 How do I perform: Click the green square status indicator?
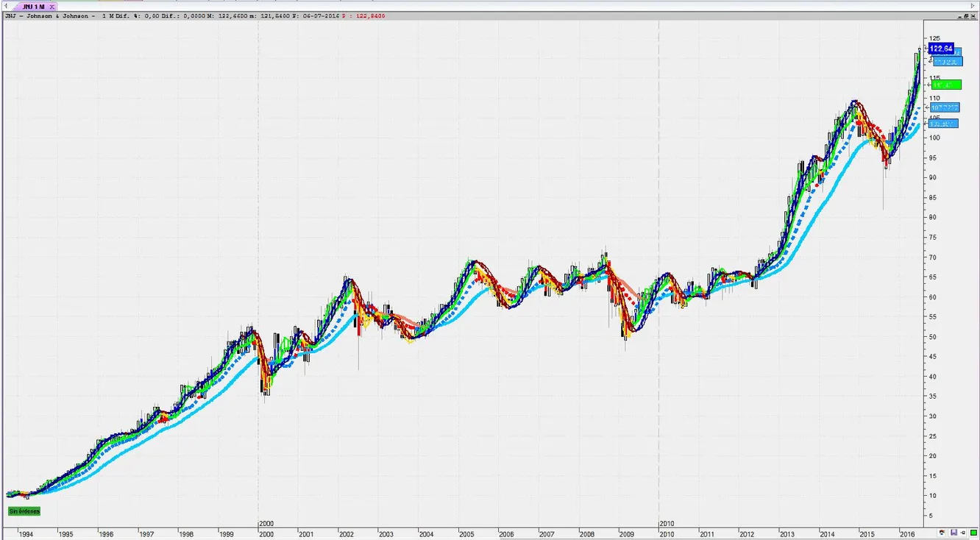tap(973, 532)
